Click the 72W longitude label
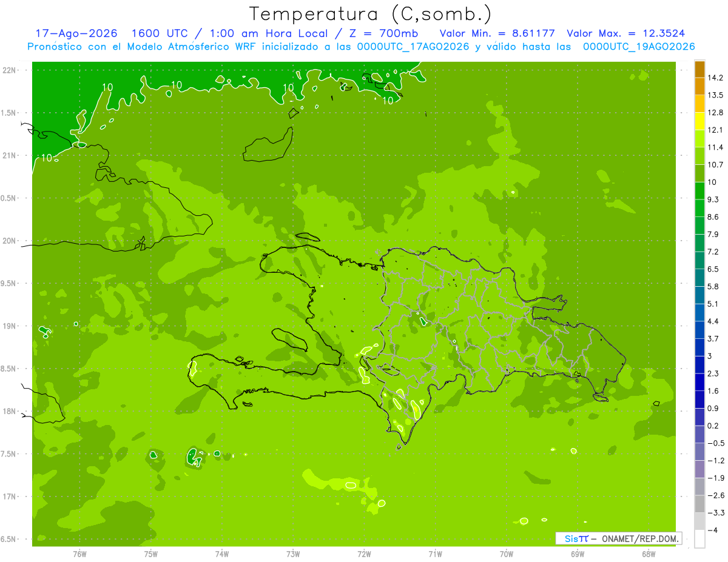 tap(364, 554)
